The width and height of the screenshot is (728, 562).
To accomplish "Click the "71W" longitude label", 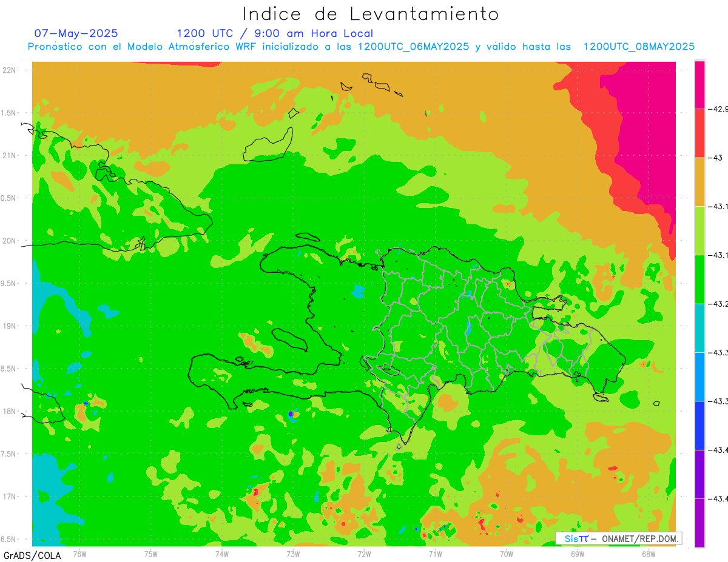I will pos(435,554).
